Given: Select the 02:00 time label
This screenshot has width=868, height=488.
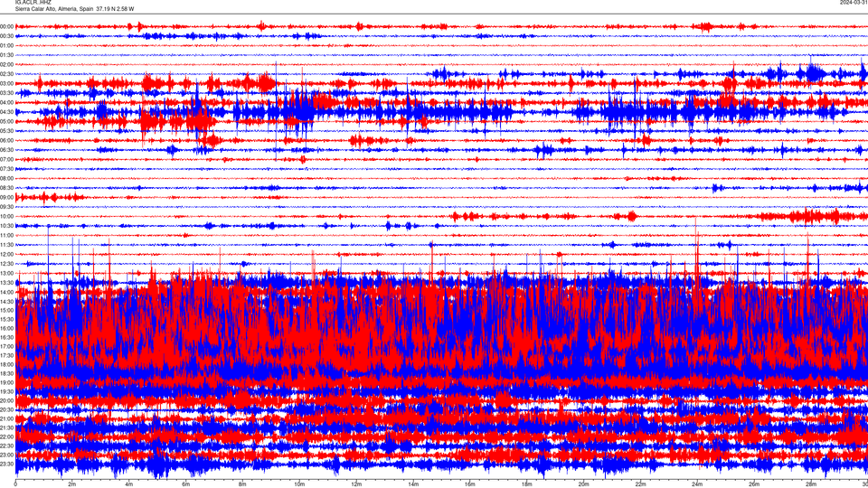Looking at the screenshot, I should point(7,65).
